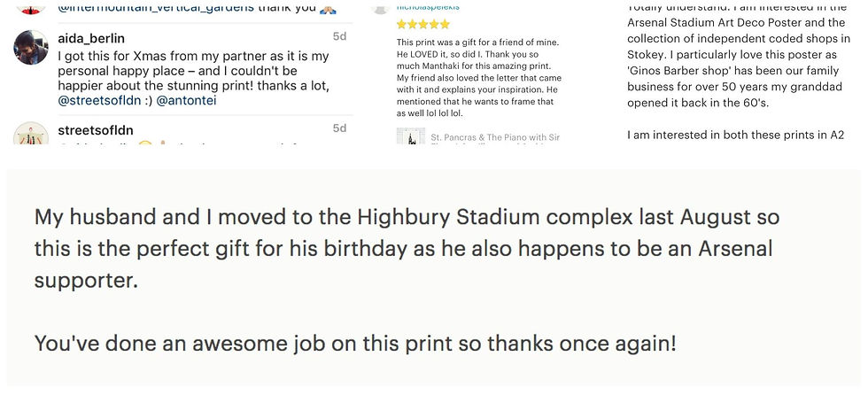Viewport: 868px width, 418px height.
Task: Open streetsofldn's profile picture
Action: (x=30, y=135)
